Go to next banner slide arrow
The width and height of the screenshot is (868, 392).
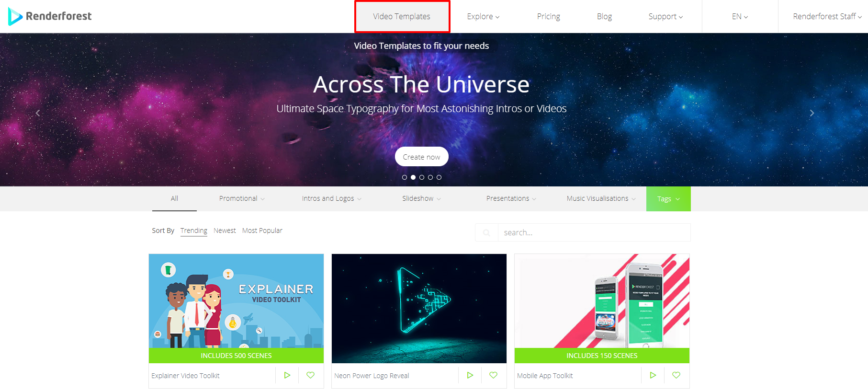(812, 113)
